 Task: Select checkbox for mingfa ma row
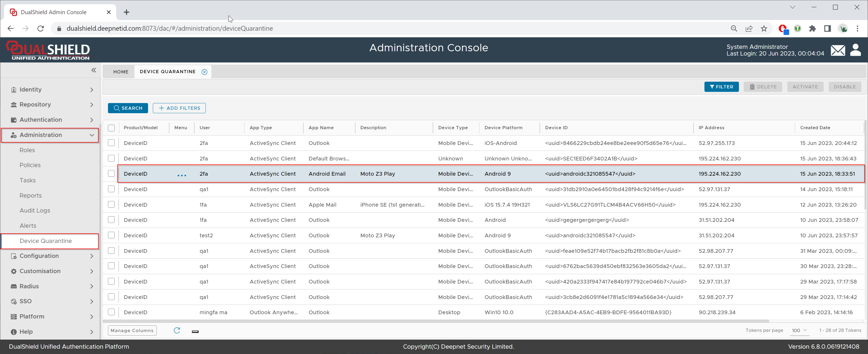(111, 312)
